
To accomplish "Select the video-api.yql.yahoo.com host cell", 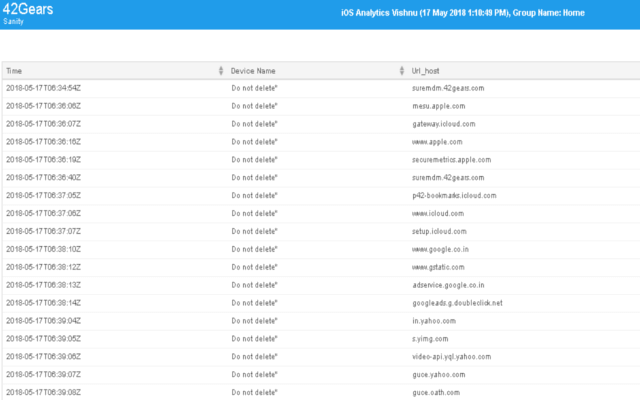I will 451,357.
